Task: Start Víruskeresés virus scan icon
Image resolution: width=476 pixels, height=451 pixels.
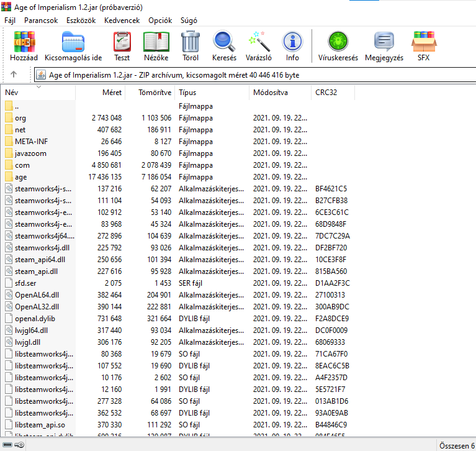Action: pos(338,42)
